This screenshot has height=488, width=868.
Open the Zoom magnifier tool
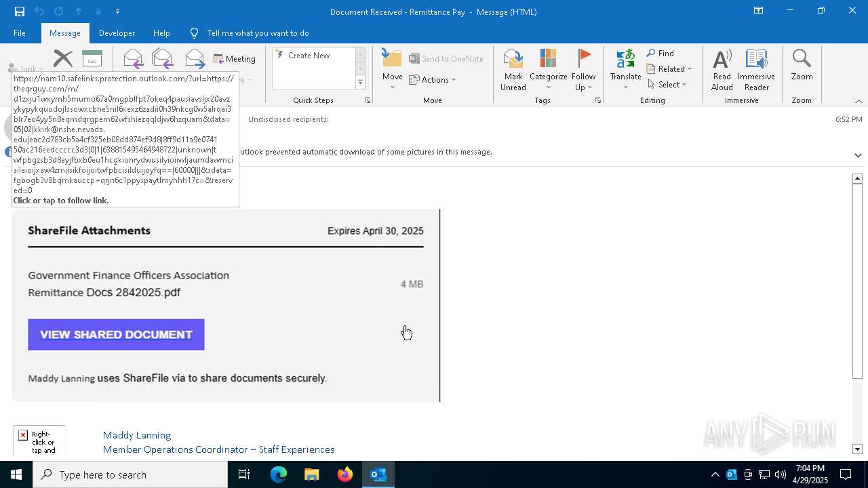coord(802,64)
